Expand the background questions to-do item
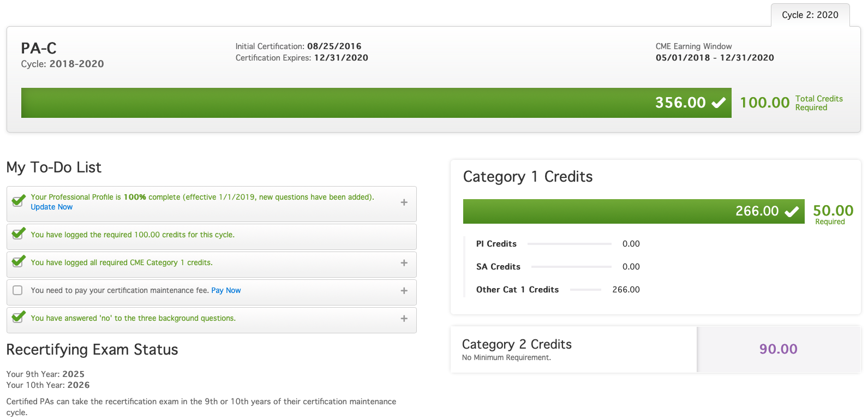The height and width of the screenshot is (419, 868). click(x=404, y=319)
